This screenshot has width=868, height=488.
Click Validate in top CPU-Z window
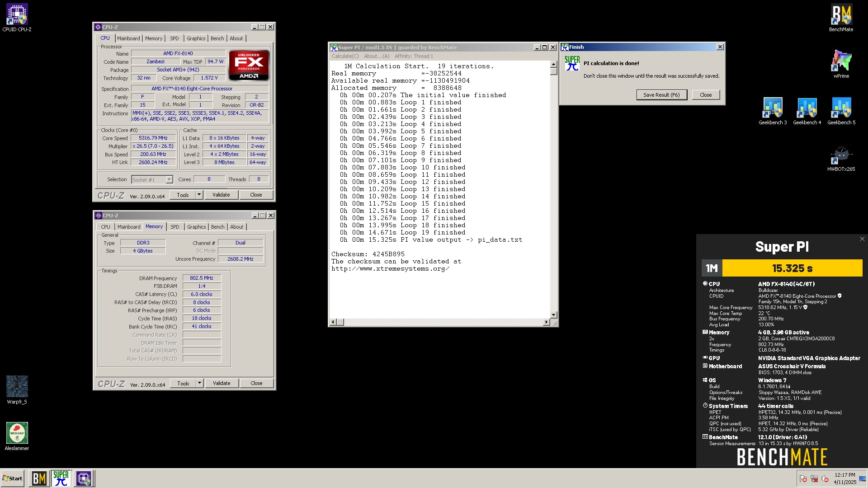(221, 195)
